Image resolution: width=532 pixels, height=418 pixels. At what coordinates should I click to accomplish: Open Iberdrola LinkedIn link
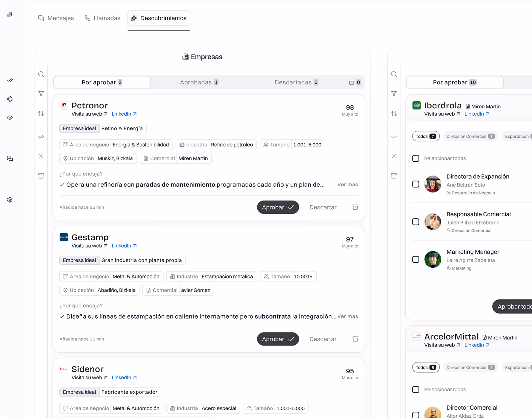pyautogui.click(x=477, y=114)
